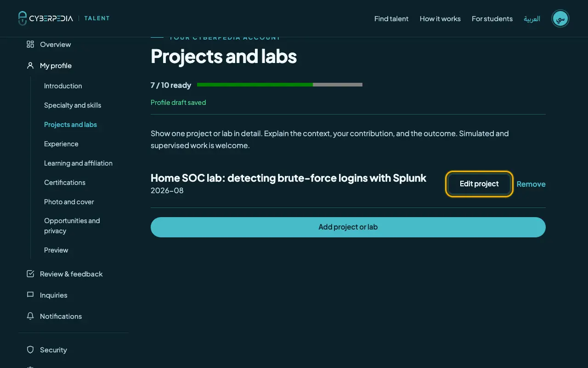Open Find talent page
The height and width of the screenshot is (368, 588).
[391, 18]
